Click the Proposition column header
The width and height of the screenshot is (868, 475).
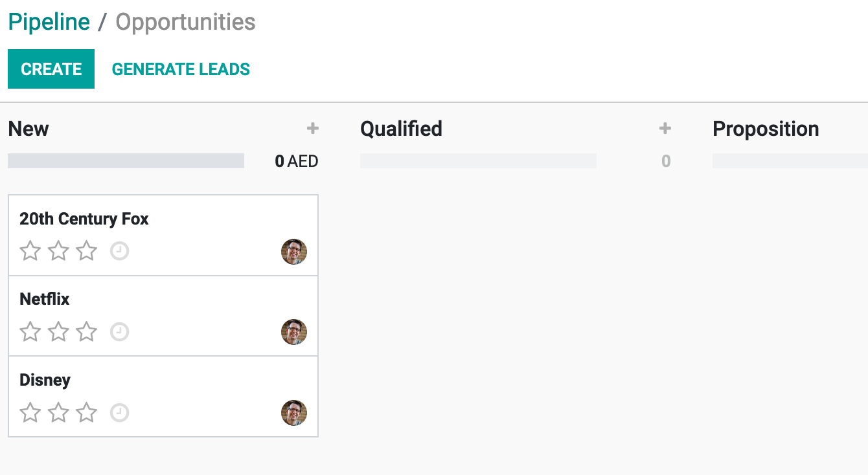(766, 129)
